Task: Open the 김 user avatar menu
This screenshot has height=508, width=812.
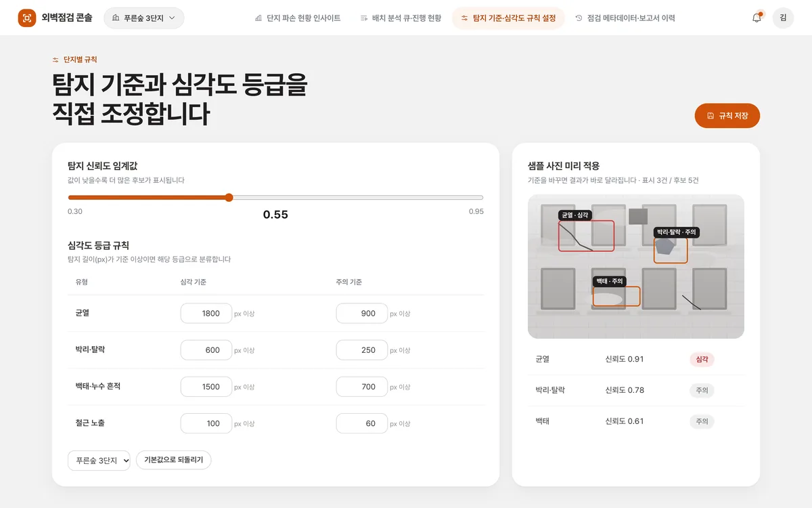Action: 783,18
